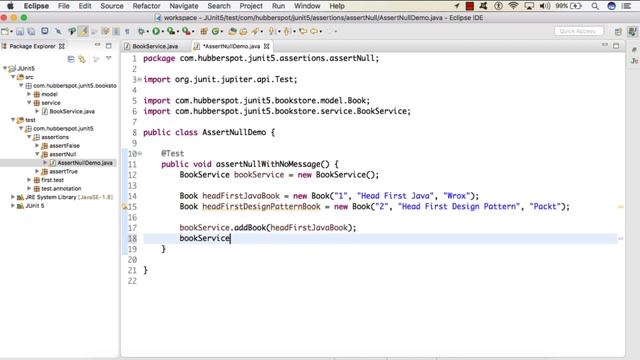The image size is (640, 360).
Task: Open the Debug dropdown arrow
Action: (x=147, y=31)
